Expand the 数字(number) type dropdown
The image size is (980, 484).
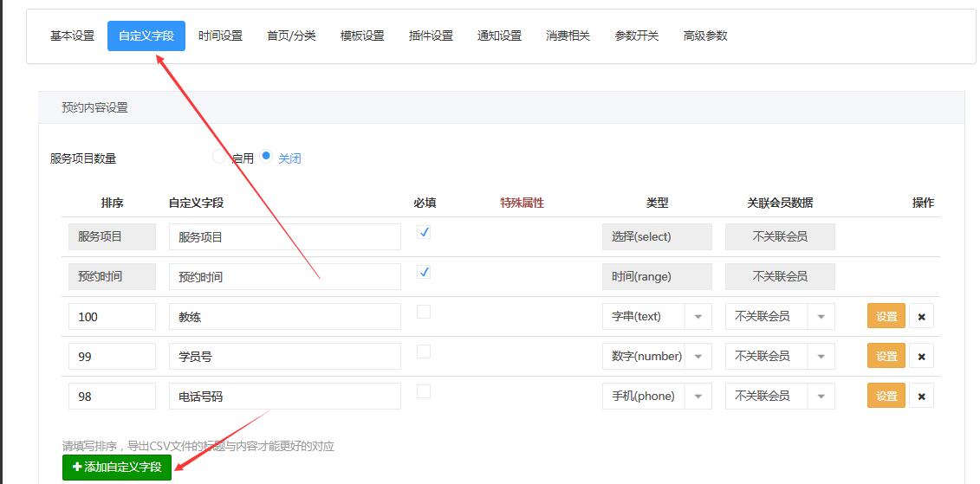point(657,356)
